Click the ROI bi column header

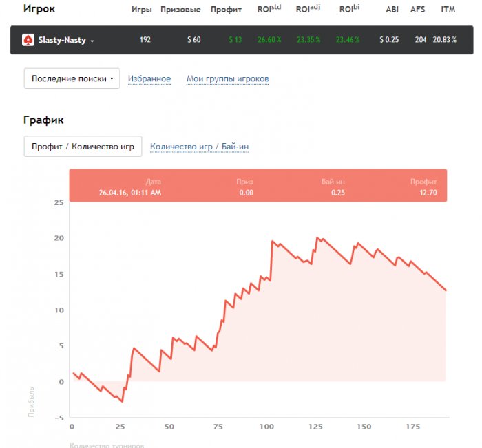coord(349,10)
